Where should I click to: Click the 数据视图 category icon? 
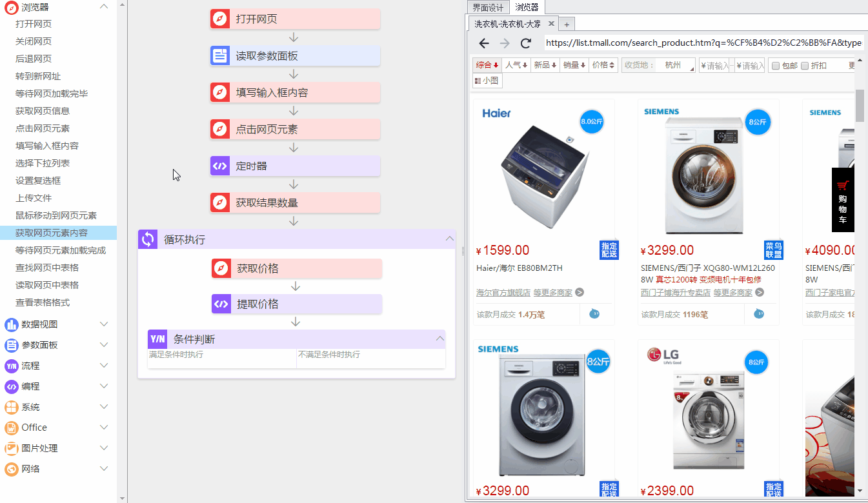point(11,324)
